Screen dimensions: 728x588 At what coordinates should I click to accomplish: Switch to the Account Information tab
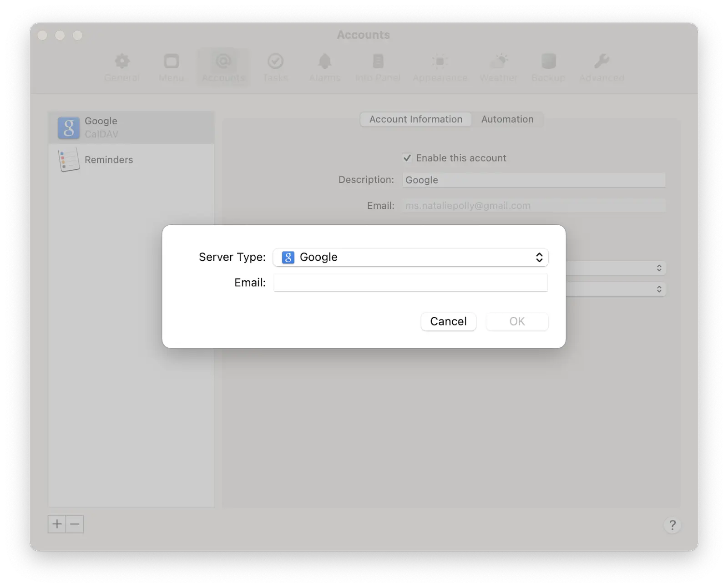(416, 119)
